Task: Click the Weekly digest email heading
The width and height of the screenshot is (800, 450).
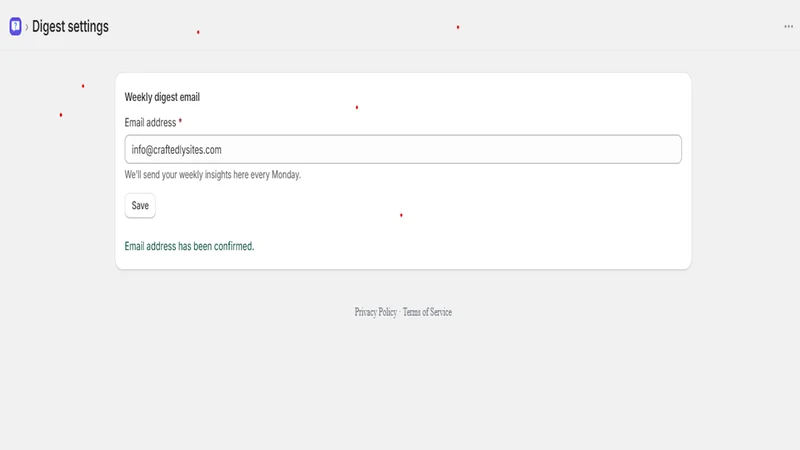Action: (x=162, y=97)
